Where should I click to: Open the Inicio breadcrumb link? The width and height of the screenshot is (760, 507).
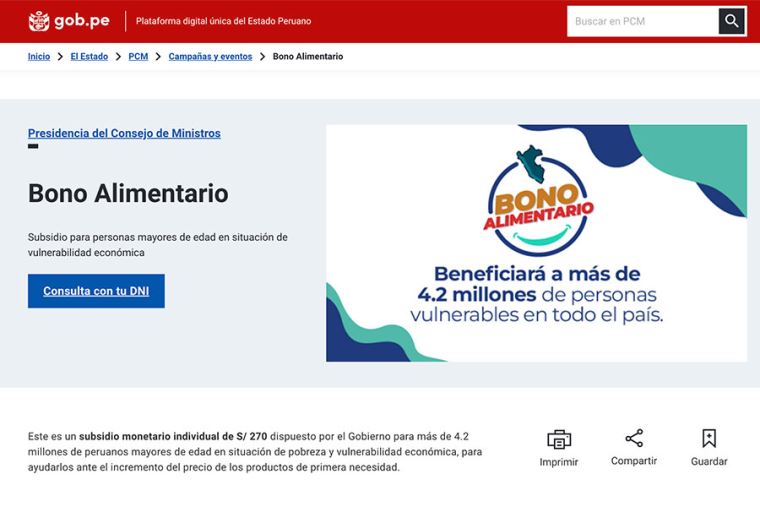39,57
